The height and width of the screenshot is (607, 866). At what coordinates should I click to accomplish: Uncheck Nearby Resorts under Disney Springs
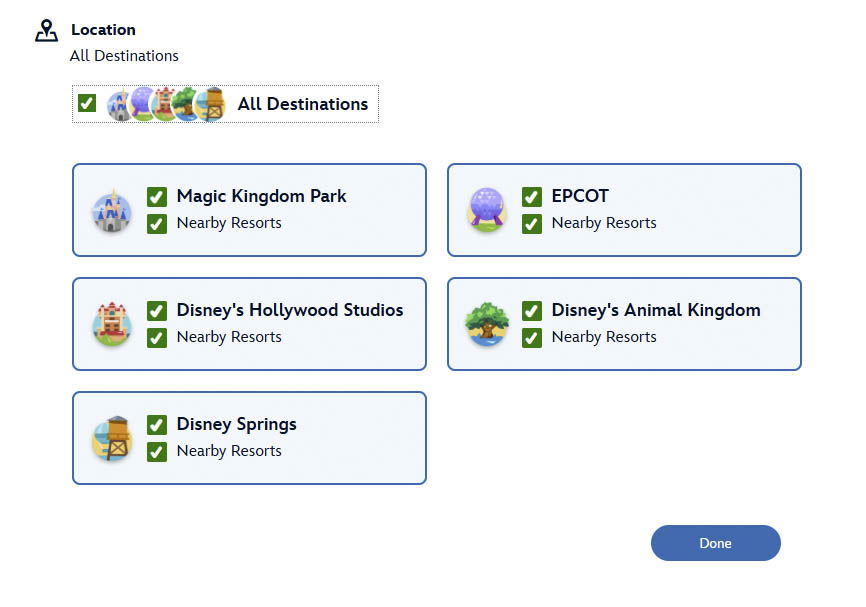point(156,451)
